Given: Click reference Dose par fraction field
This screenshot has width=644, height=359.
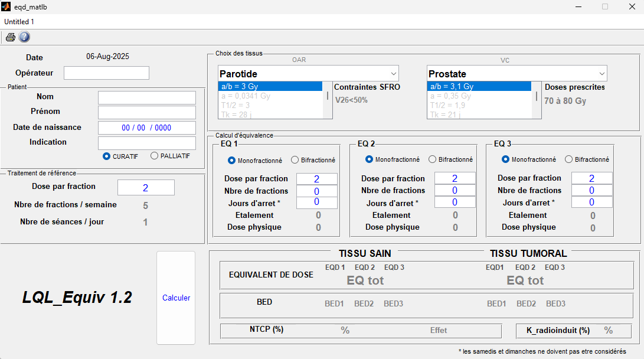Looking at the screenshot, I should [146, 188].
